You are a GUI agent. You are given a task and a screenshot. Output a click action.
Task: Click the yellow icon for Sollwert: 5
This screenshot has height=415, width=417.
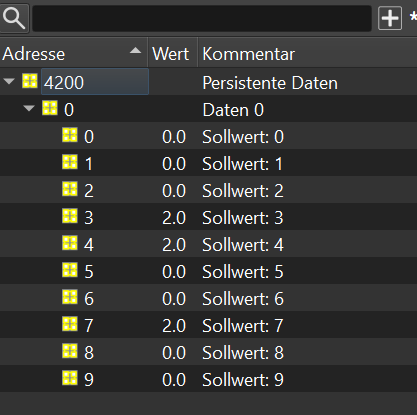70,270
